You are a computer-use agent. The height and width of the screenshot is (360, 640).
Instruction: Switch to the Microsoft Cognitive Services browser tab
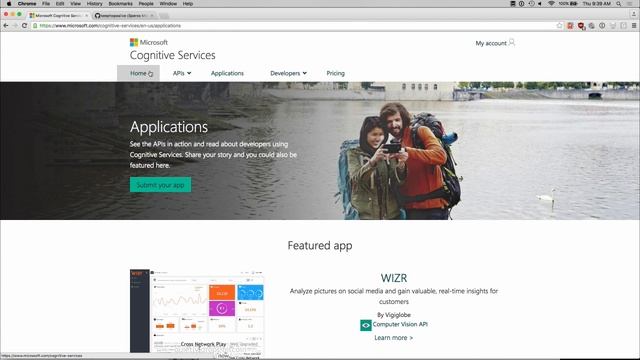click(59, 16)
